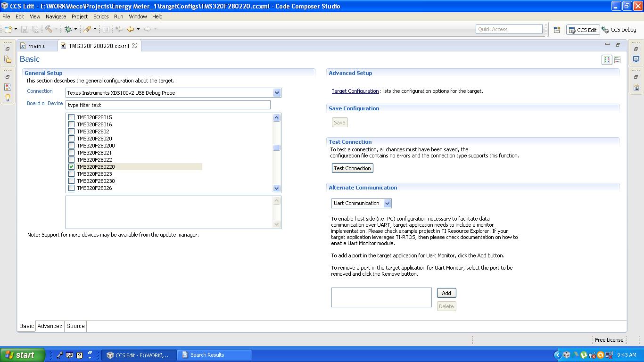Screen dimensions: 644x362
Task: Click the New file toolbar icon
Action: [x=8, y=29]
